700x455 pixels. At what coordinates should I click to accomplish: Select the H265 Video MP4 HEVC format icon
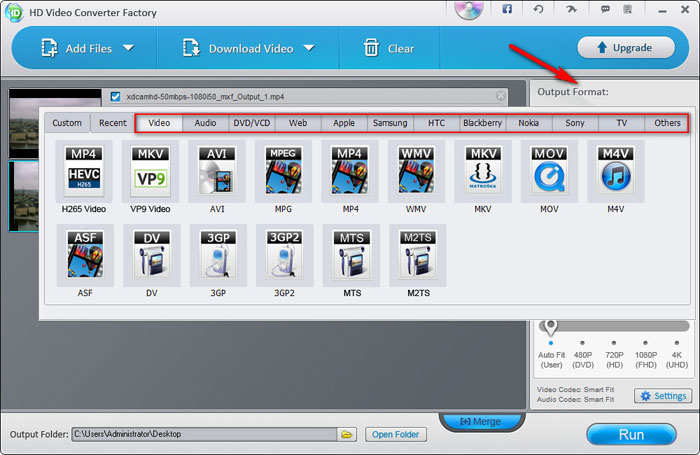pos(83,171)
